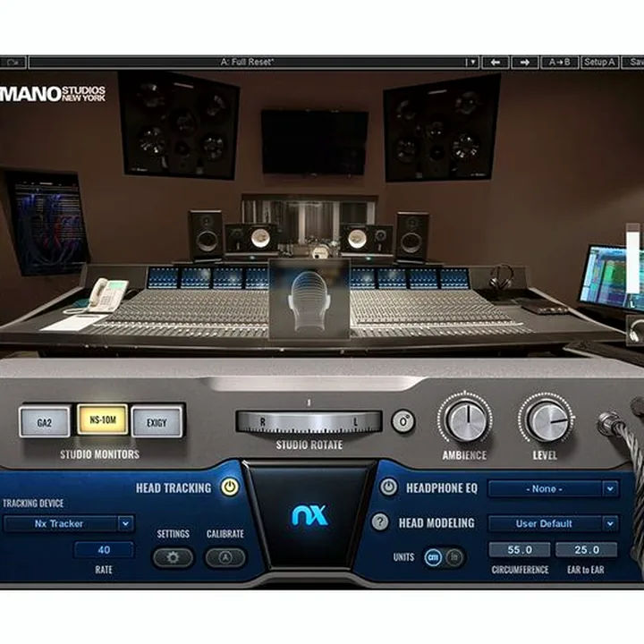Screen dimensions: 644x644
Task: Open Head Modeling help question mark
Action: pyautogui.click(x=380, y=522)
